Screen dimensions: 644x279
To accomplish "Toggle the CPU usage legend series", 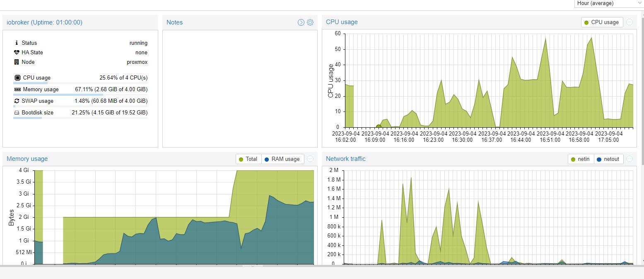I will [x=602, y=22].
